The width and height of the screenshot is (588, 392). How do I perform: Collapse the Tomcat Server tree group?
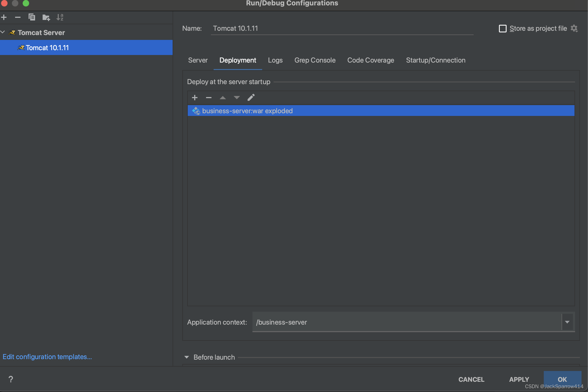point(3,32)
